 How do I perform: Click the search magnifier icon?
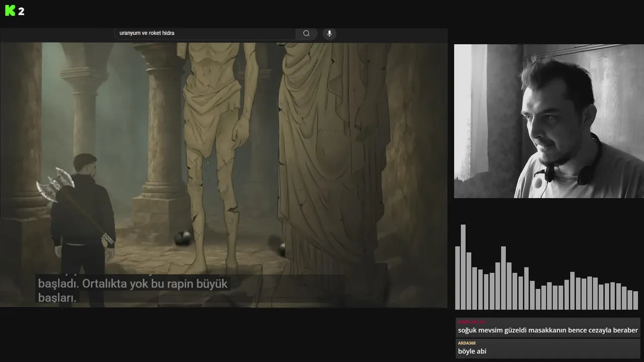point(306,33)
